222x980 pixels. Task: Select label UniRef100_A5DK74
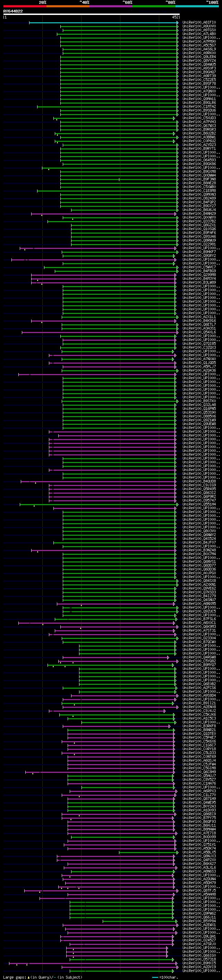tap(199, 848)
